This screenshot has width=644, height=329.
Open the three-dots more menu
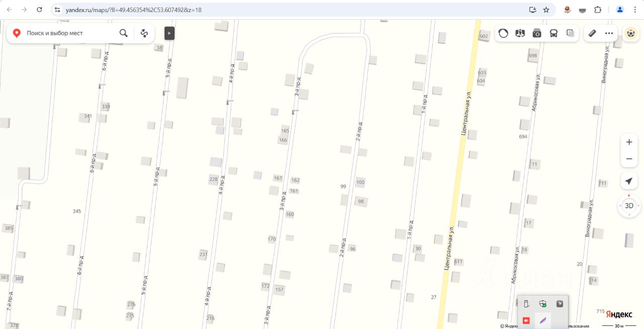(x=609, y=33)
